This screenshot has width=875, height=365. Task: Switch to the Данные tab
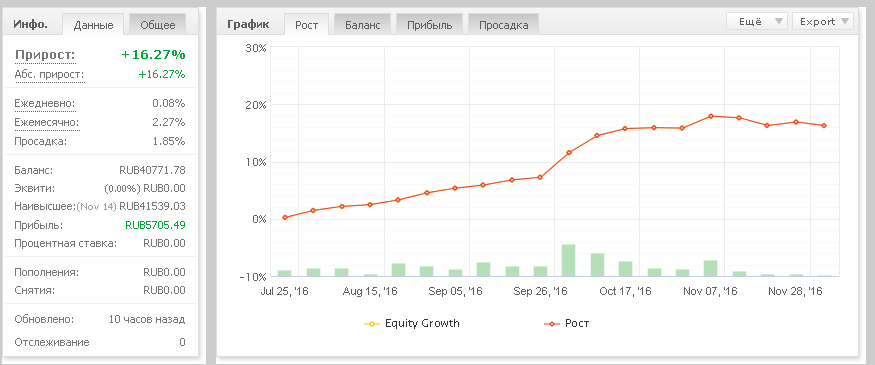point(94,25)
